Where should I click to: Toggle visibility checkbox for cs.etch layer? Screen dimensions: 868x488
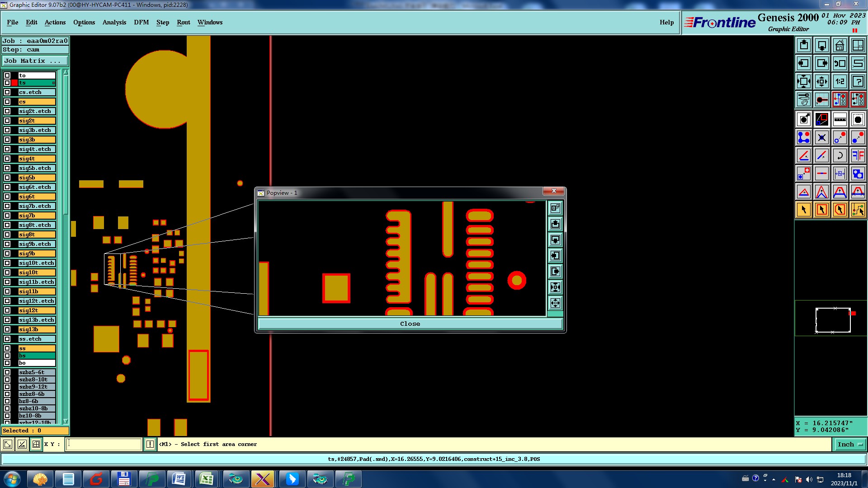coord(7,92)
